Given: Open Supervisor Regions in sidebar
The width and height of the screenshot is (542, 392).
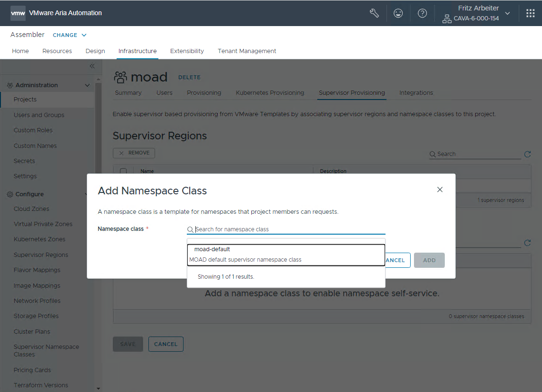Looking at the screenshot, I should click(41, 255).
